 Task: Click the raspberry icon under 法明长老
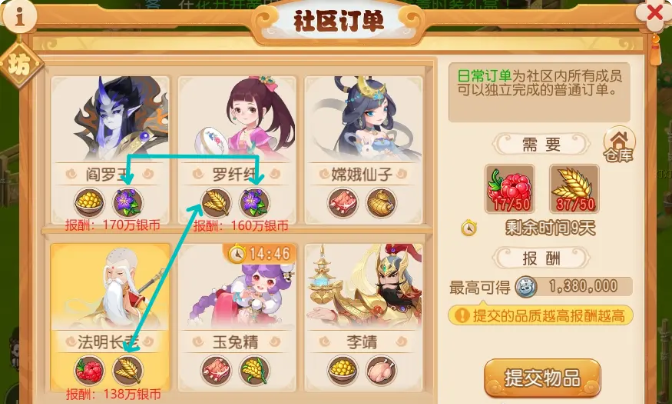point(89,369)
